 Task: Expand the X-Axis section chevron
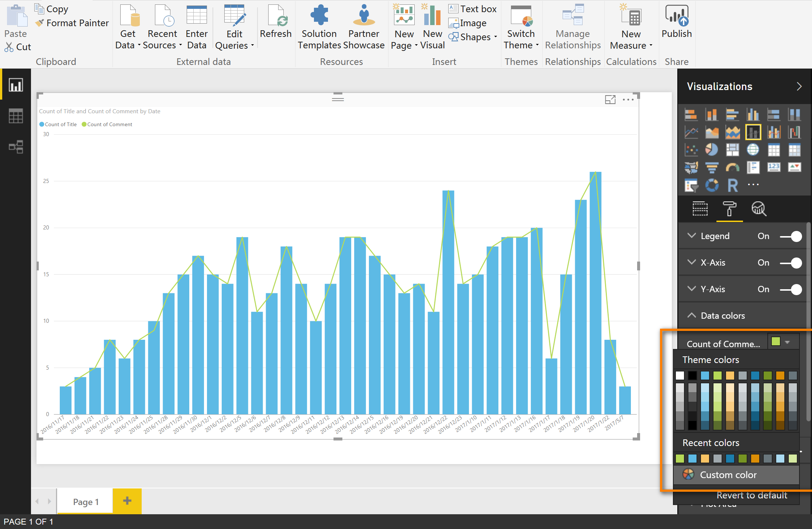pos(692,262)
